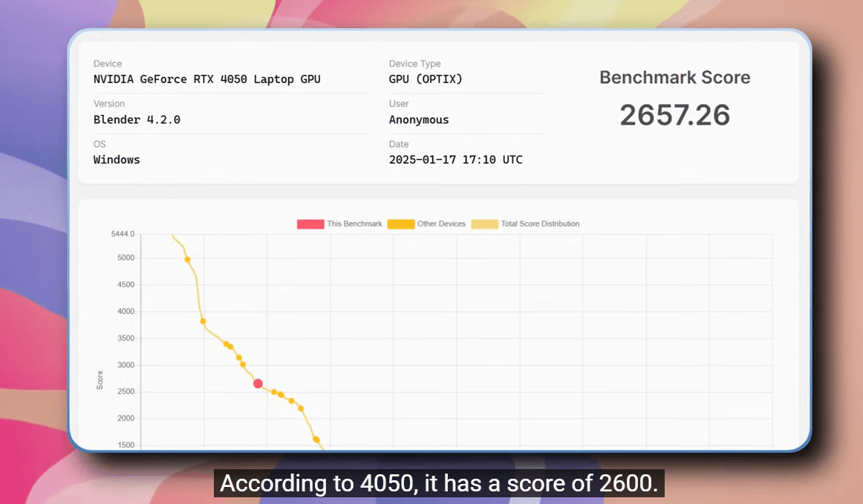Screen dimensions: 863x504
Task: Toggle the 'This Benchmark' legend entry
Action: (339, 224)
